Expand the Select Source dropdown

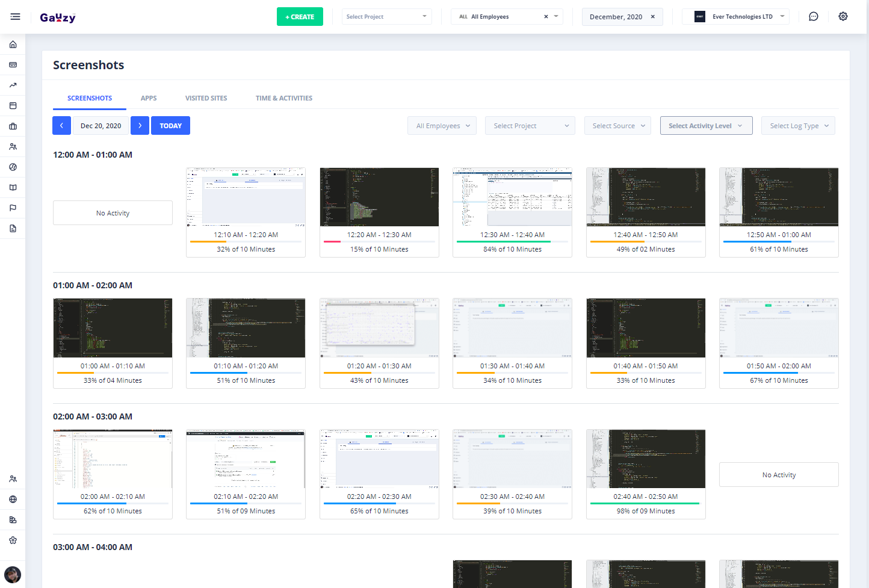pyautogui.click(x=617, y=126)
